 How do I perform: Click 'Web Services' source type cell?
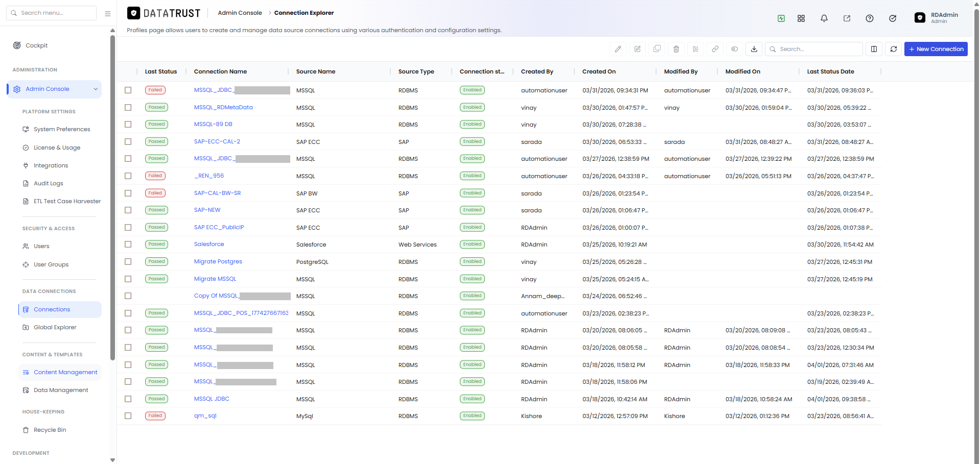(417, 245)
